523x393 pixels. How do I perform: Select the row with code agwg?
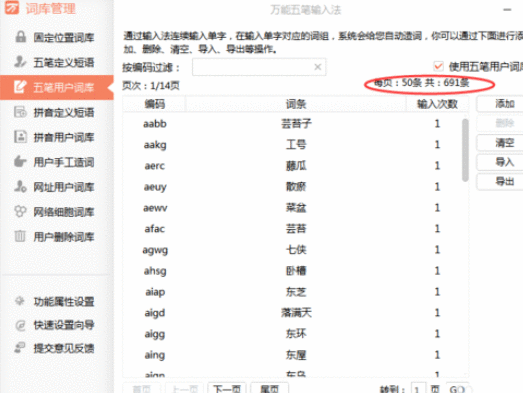point(293,250)
